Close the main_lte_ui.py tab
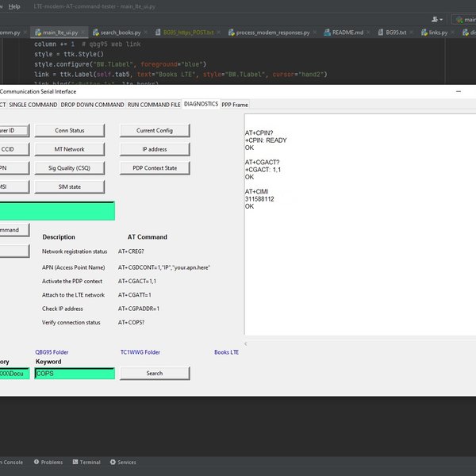The width and height of the screenshot is (476, 476). point(83,33)
